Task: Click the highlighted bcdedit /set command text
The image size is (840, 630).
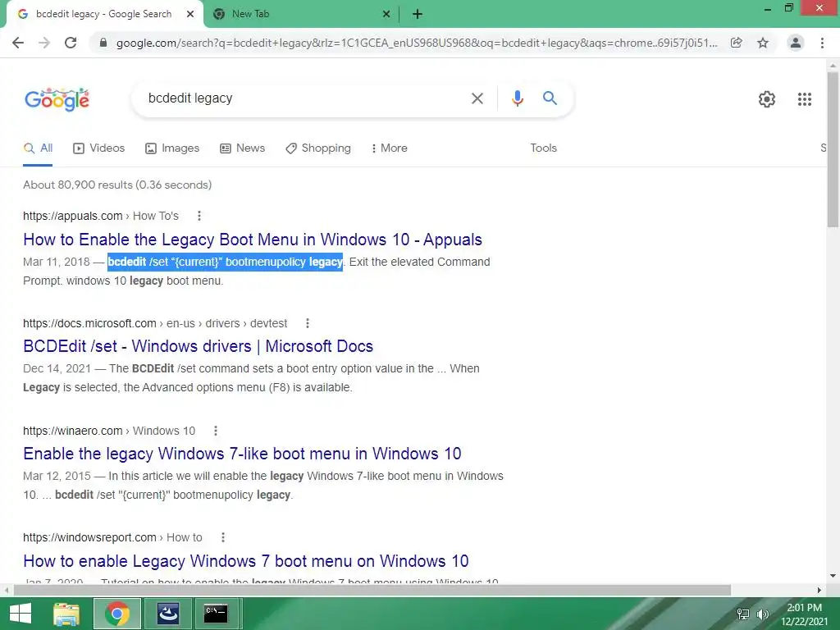Action: tap(225, 262)
